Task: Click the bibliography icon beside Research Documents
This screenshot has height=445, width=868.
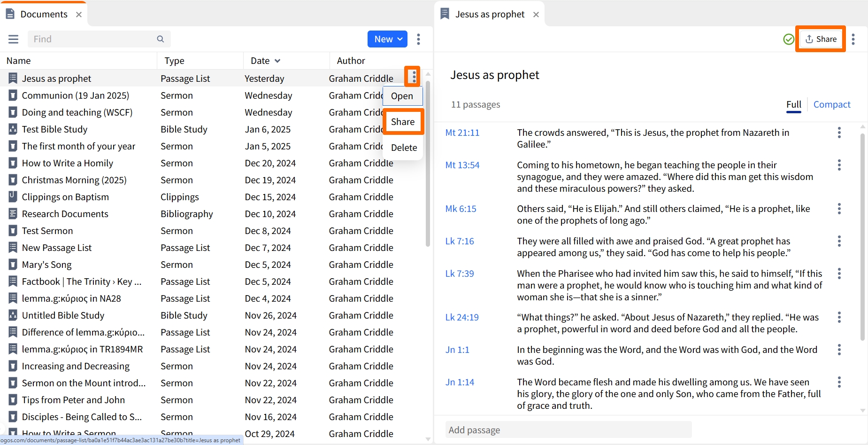Action: [x=13, y=214]
